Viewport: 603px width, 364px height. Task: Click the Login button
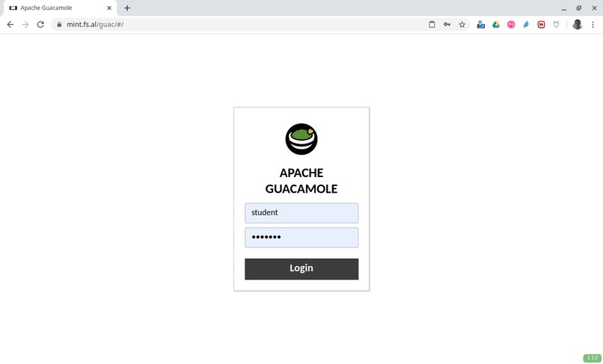[x=301, y=268]
